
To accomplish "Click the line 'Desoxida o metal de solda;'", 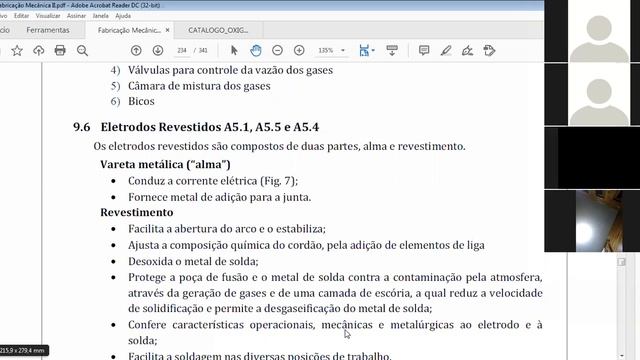I will click(193, 261).
